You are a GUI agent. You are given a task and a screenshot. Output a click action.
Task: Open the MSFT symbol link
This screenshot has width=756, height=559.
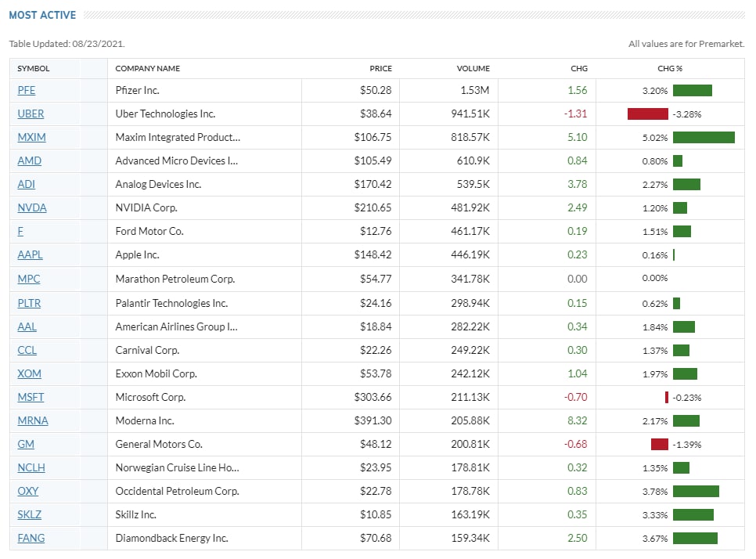point(31,398)
